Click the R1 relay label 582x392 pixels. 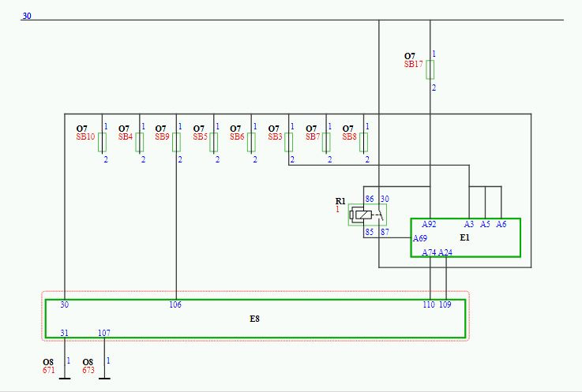340,201
